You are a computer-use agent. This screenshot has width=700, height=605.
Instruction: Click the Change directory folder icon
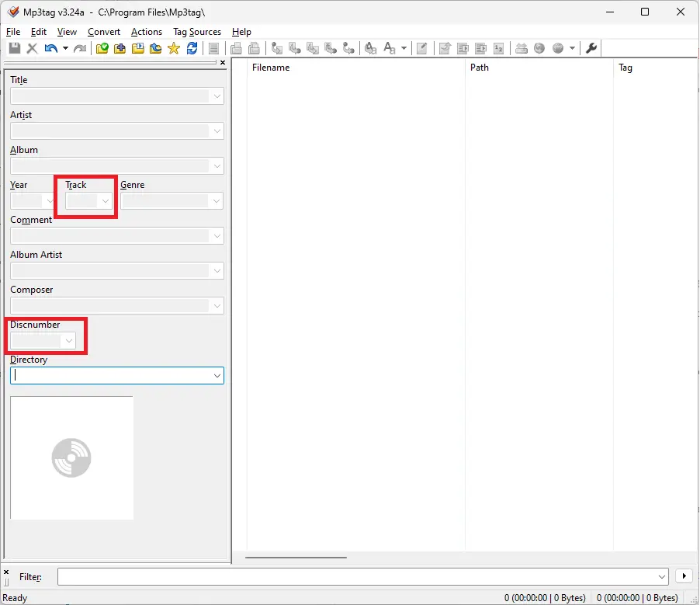pos(102,48)
